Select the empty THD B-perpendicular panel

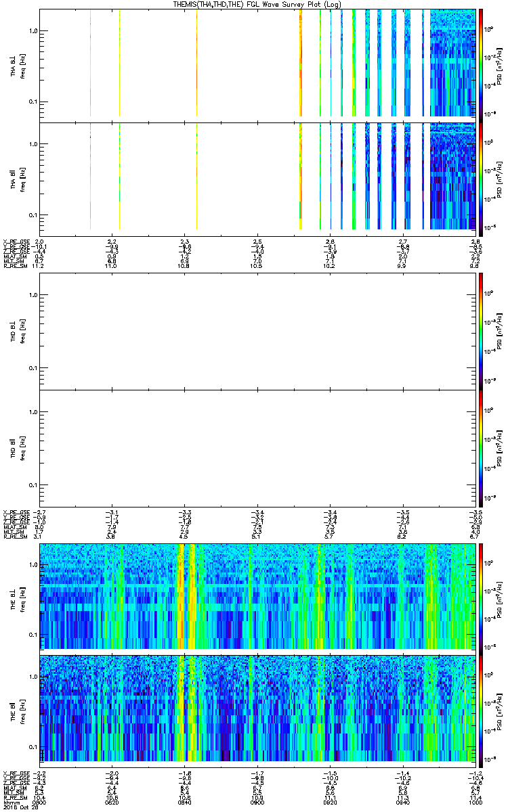[x=258, y=330]
